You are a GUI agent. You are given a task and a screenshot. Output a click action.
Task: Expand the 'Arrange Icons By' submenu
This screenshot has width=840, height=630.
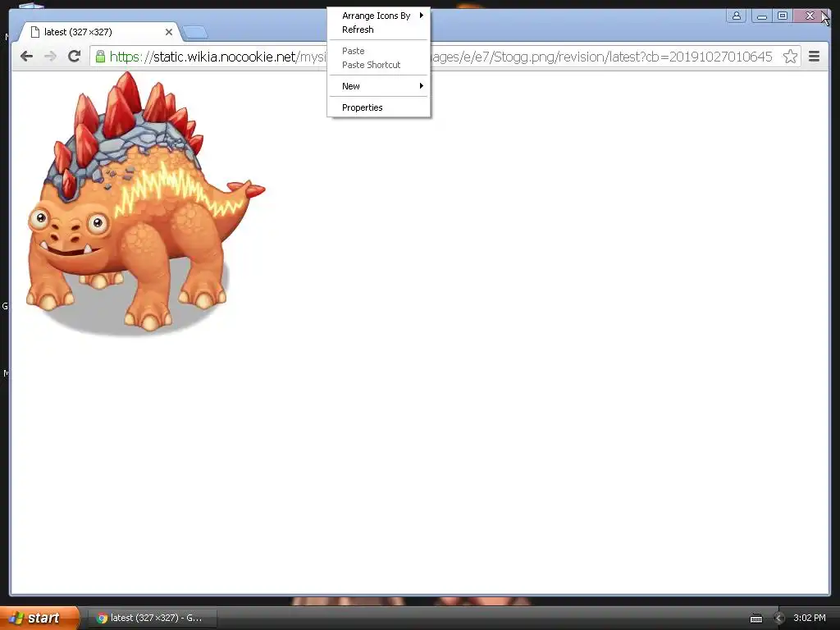pos(379,16)
